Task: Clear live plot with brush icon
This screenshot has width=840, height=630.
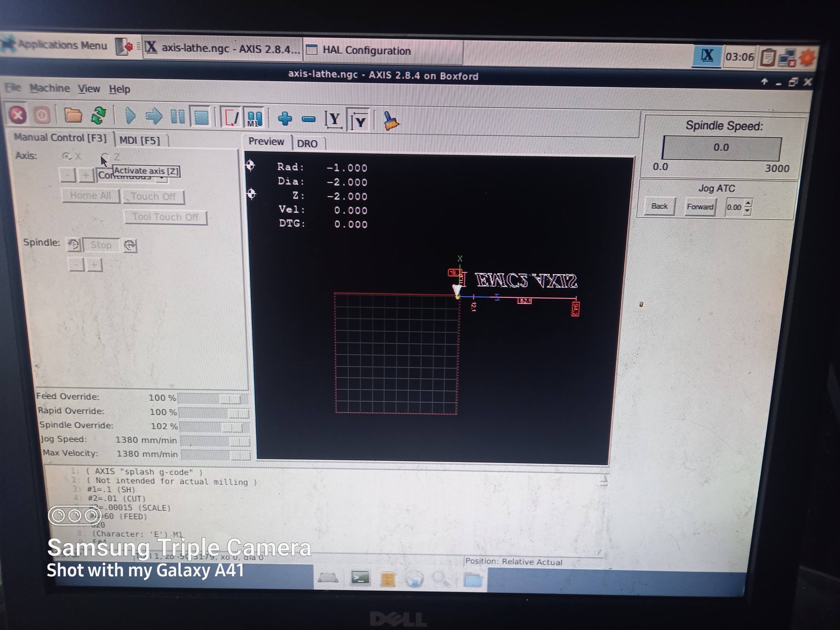Action: (391, 121)
